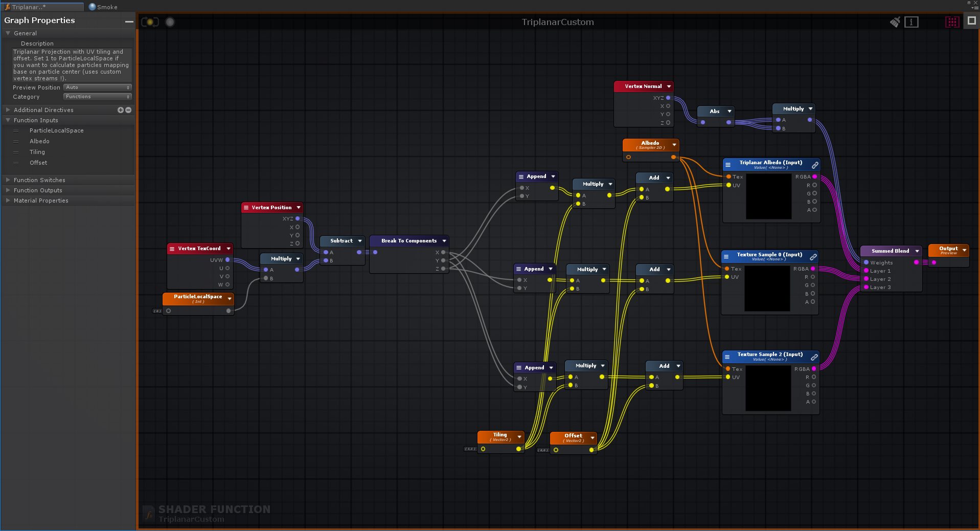This screenshot has height=531, width=980.
Task: Click the Texture Sample 2 link icon
Action: 814,357
